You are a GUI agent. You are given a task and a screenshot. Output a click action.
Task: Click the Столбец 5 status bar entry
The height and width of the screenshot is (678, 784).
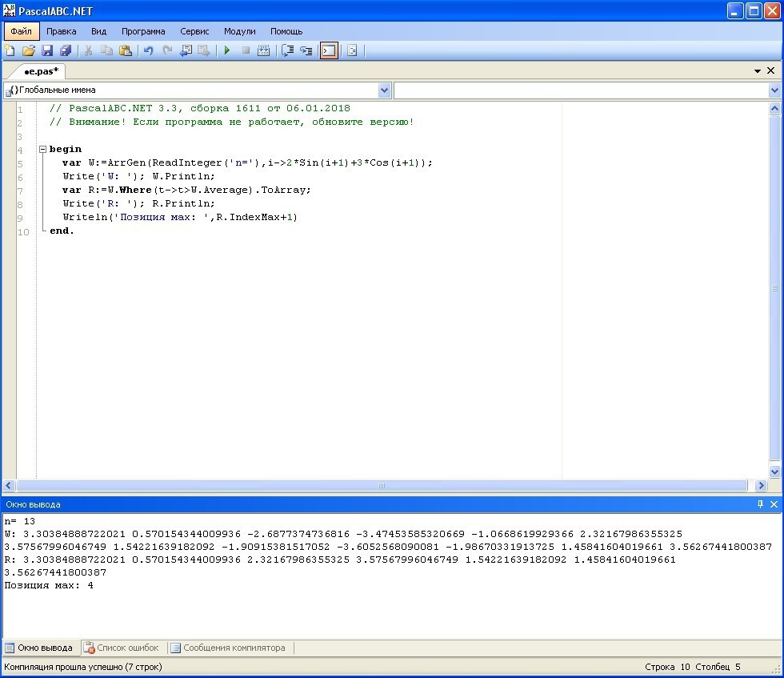718,667
